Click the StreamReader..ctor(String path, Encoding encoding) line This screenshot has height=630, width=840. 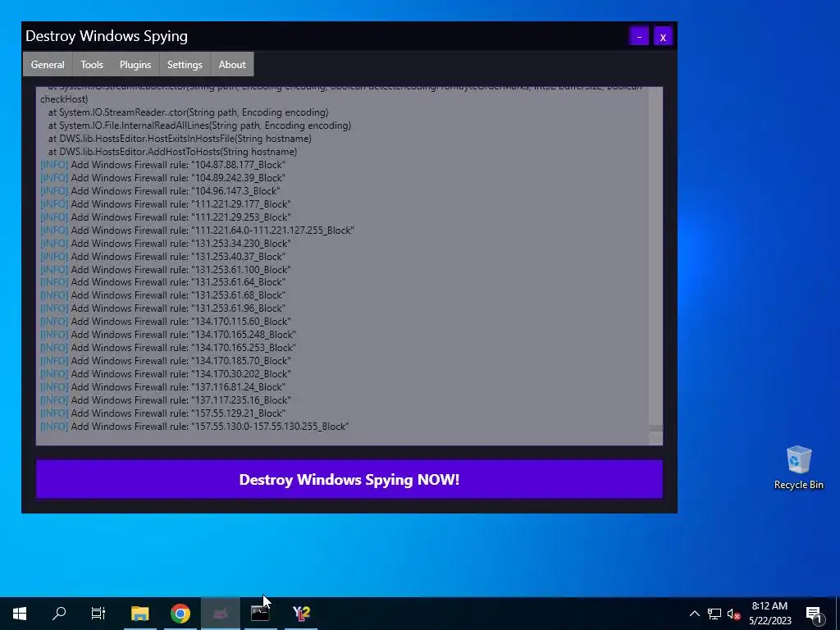pos(188,112)
